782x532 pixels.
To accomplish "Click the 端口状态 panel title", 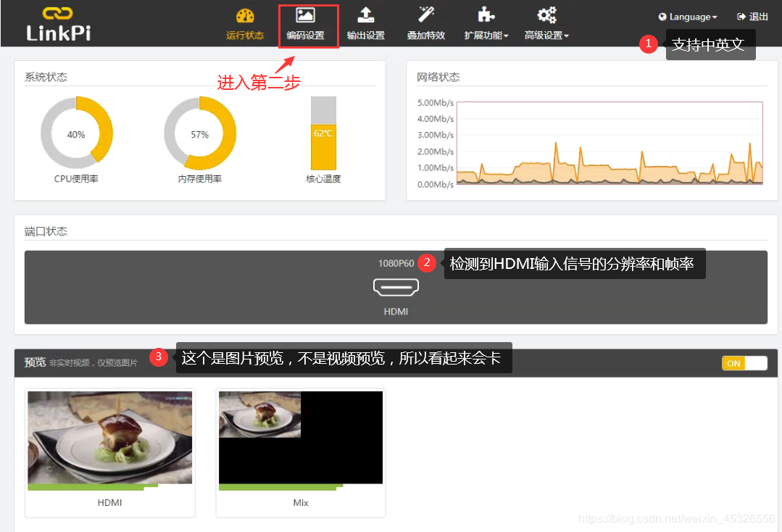I will [x=46, y=231].
